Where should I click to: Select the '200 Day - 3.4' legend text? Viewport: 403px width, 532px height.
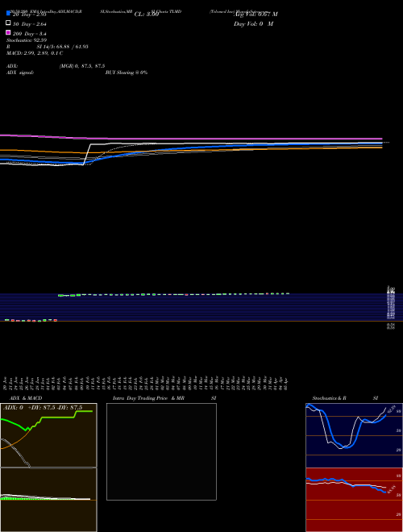point(30,34)
